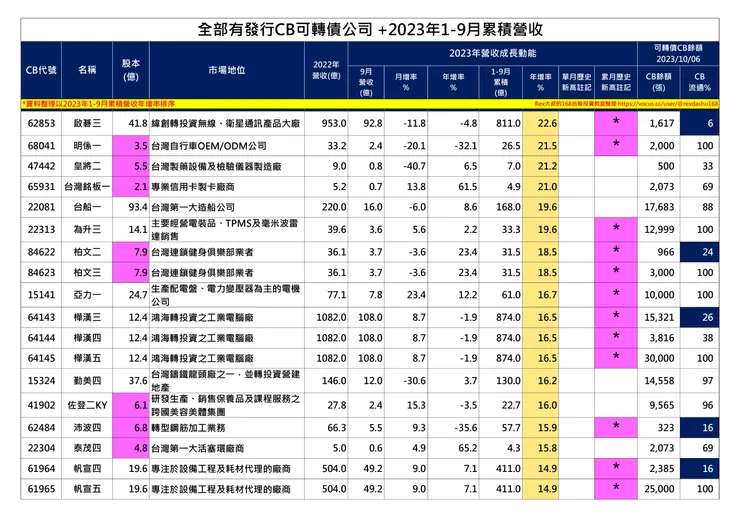The height and width of the screenshot is (523, 740).
Task: Click the 2023年營收成長動能 group header
Action: 492,53
